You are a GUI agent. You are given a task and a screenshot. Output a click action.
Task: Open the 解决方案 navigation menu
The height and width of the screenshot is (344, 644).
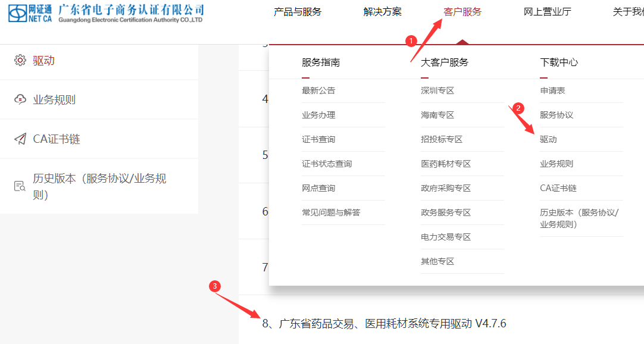383,12
